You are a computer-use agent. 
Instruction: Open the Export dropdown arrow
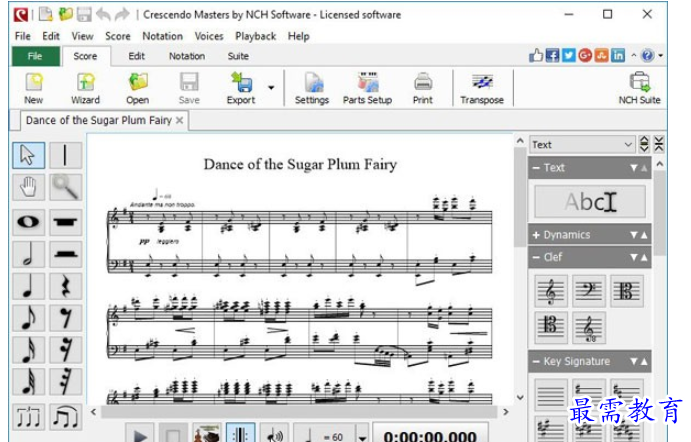pyautogui.click(x=271, y=88)
